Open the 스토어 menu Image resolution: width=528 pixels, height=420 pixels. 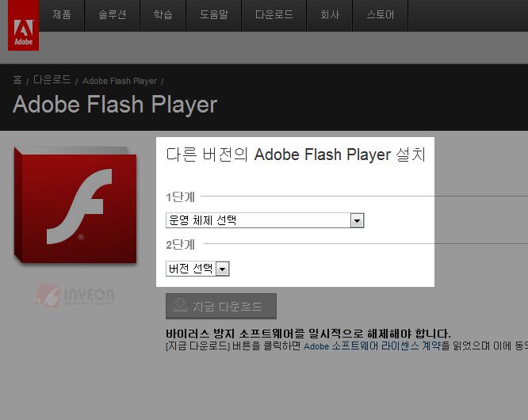(x=381, y=15)
